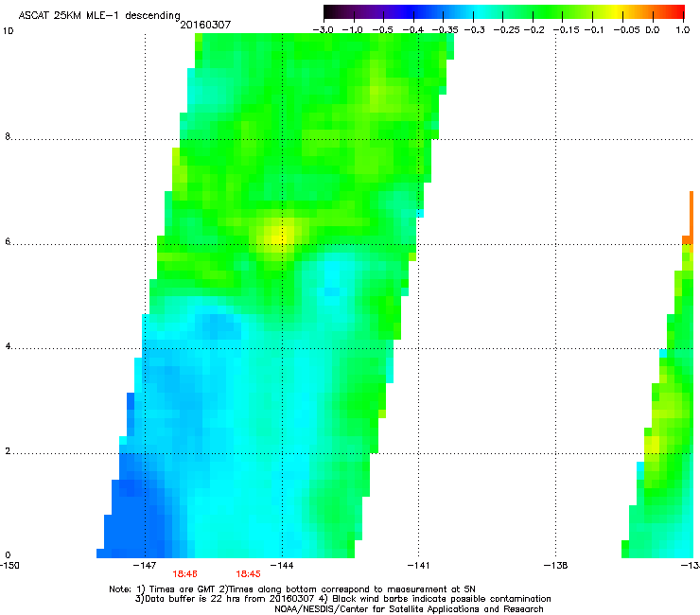Click the colorbar label -0.3
Viewport: 700px width, 615px height.
point(475,30)
